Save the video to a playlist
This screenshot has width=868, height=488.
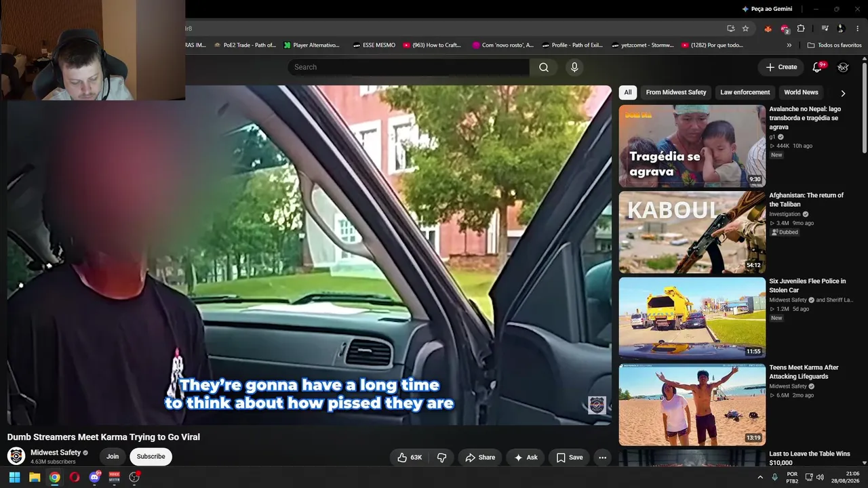click(570, 457)
